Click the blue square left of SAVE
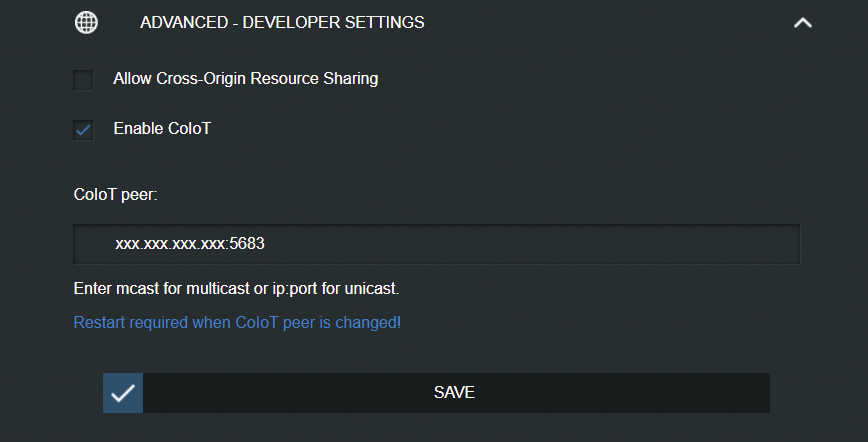 click(123, 393)
